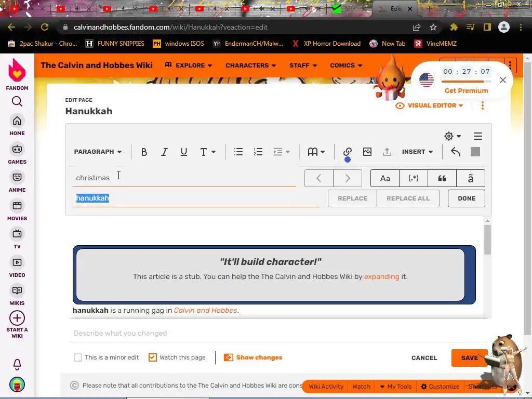Click the expanding link in stub notice
This screenshot has width=532, height=399.
[382, 276]
